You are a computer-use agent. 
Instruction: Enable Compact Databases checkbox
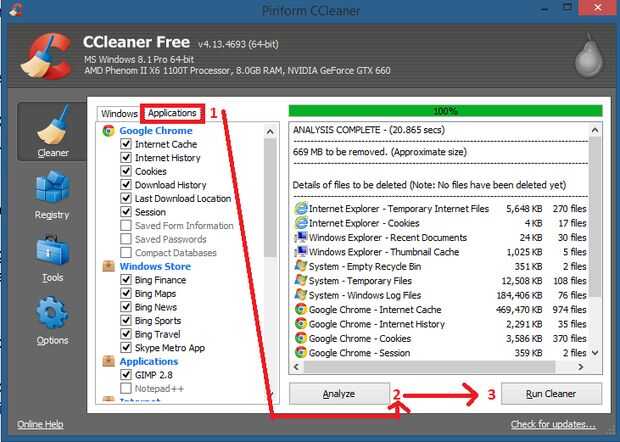(x=126, y=252)
